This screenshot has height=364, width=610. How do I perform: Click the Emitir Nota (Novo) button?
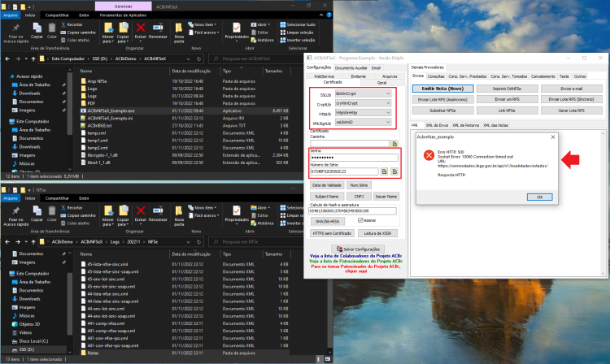443,89
